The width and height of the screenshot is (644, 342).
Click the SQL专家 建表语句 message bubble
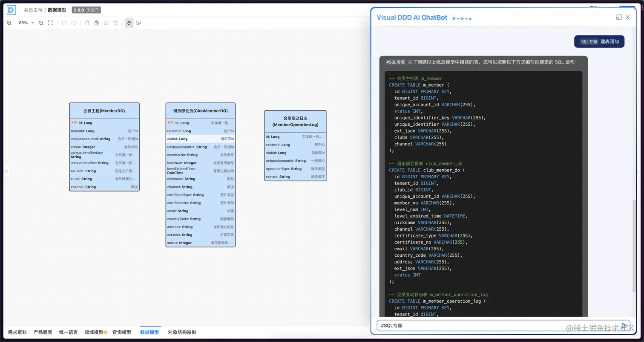click(599, 41)
